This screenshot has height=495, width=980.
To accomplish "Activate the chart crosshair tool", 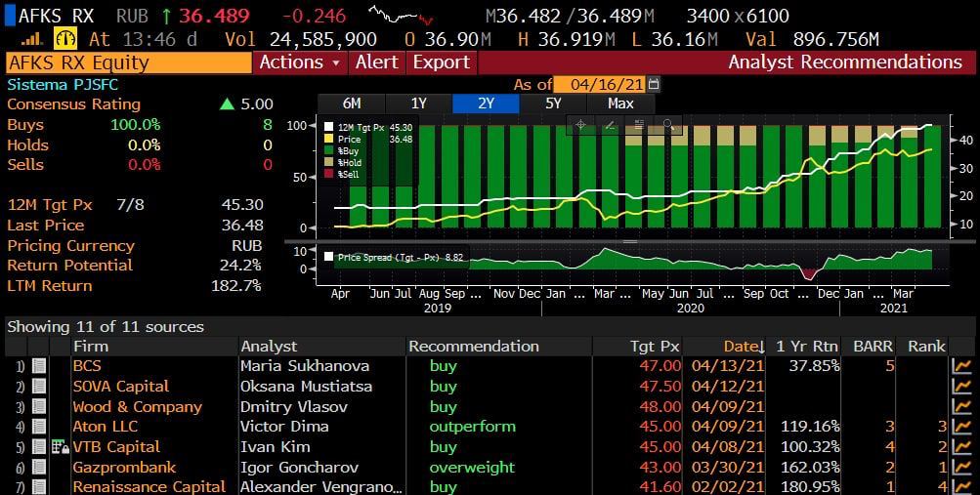I will (x=580, y=125).
